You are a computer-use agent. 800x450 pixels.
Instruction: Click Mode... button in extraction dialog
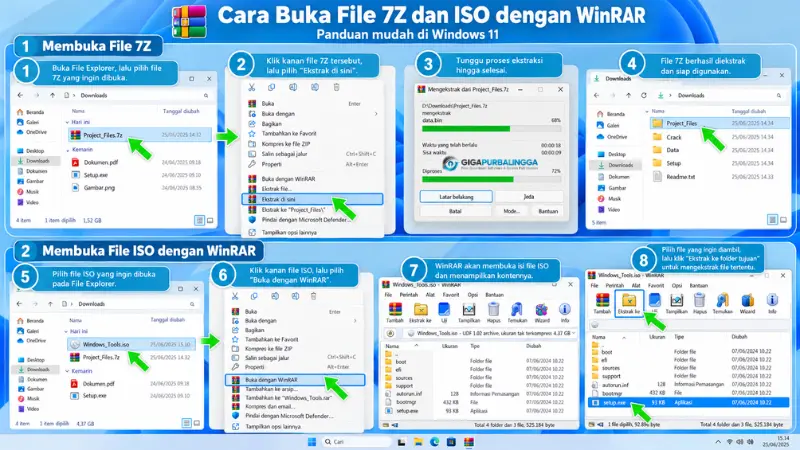(511, 211)
